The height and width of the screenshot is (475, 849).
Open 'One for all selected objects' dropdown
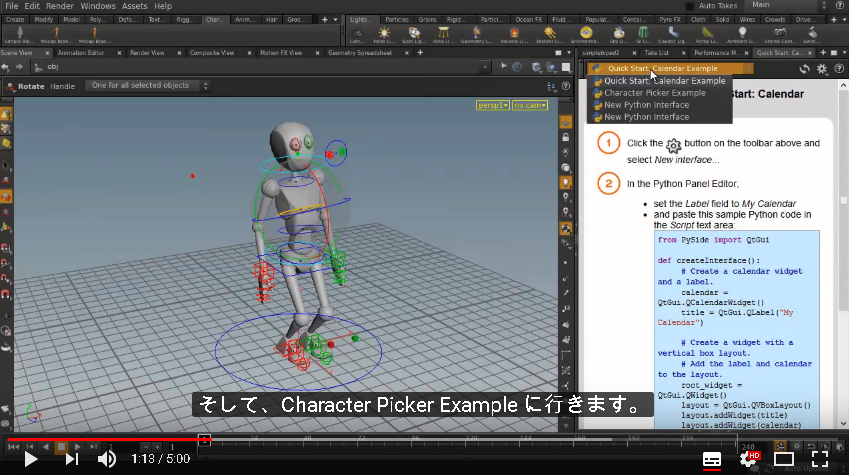[147, 86]
